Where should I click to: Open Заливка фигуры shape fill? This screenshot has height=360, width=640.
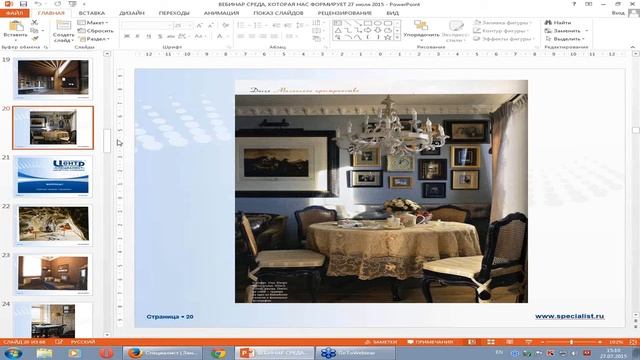click(503, 22)
